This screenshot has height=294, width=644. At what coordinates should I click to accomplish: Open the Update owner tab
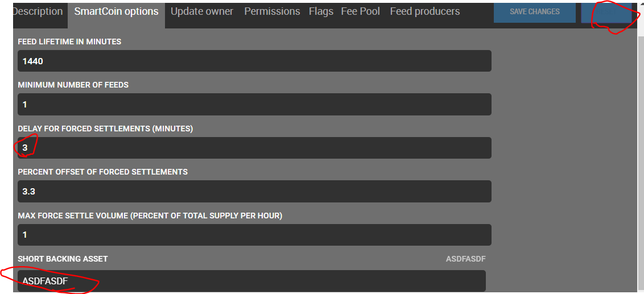[202, 11]
